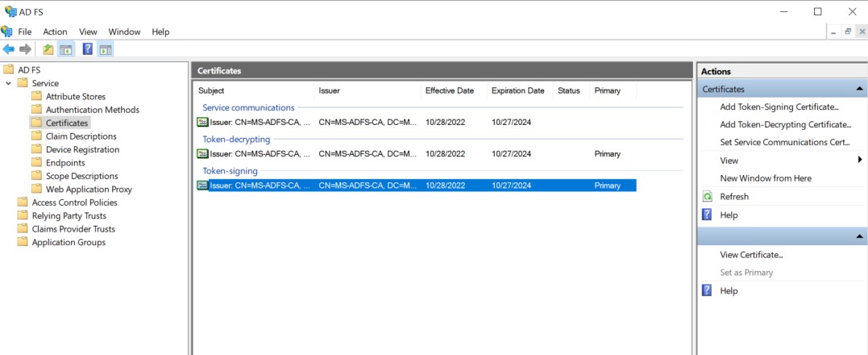Collapse the Certificates actions section

coord(858,90)
